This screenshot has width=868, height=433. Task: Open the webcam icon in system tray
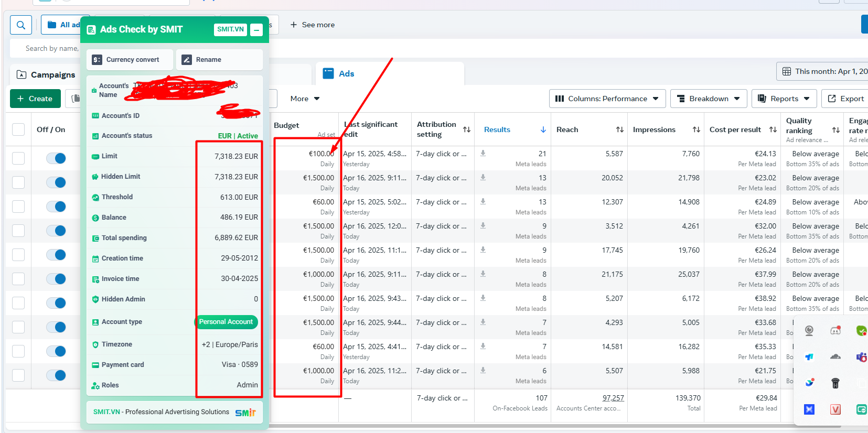pos(809,330)
